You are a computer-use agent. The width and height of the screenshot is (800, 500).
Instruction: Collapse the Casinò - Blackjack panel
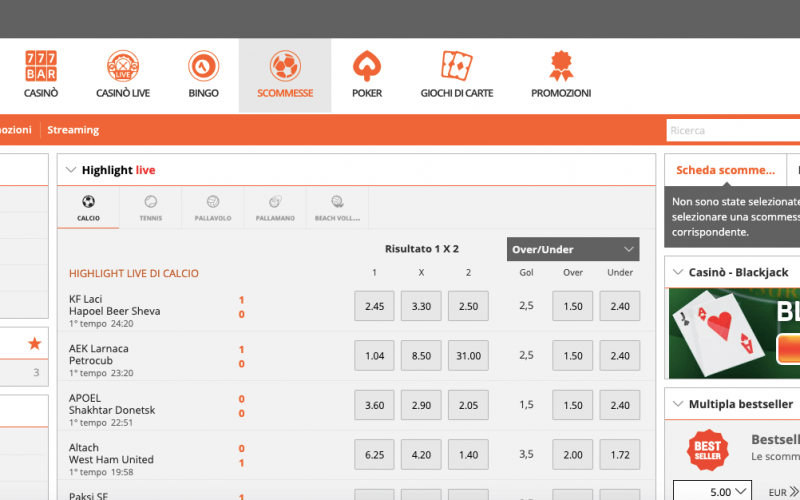(x=678, y=272)
